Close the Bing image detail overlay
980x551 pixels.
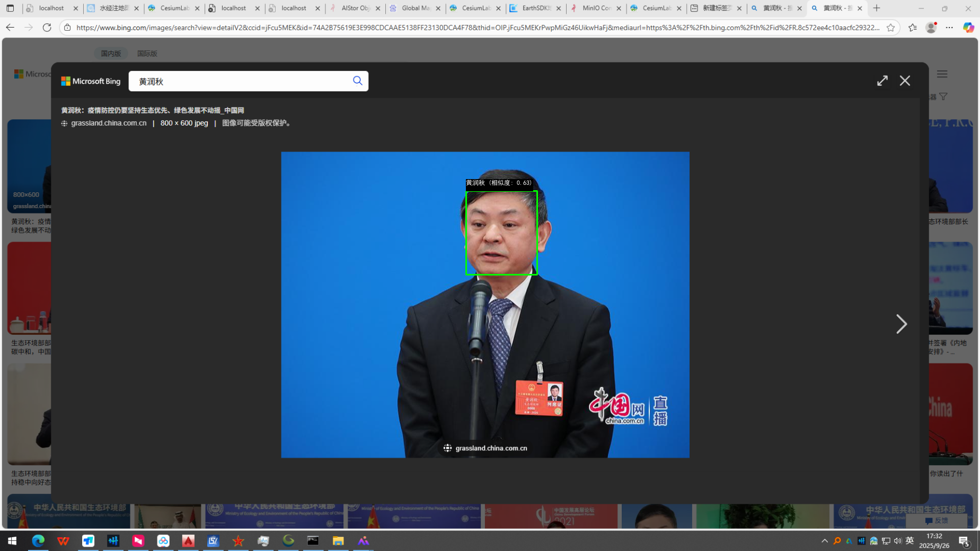[x=905, y=81]
